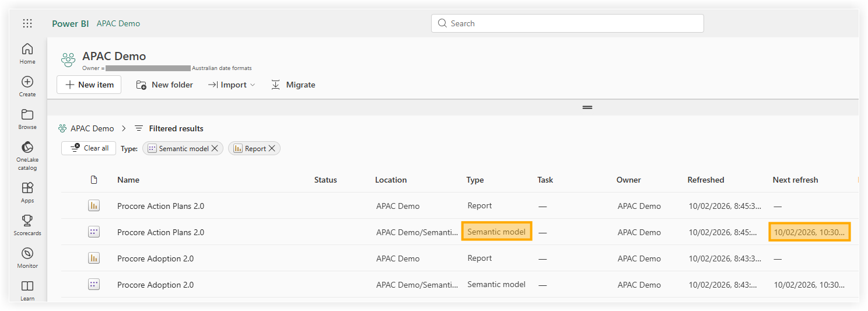868x311 pixels.
Task: Sort by the Location column header
Action: pyautogui.click(x=391, y=180)
